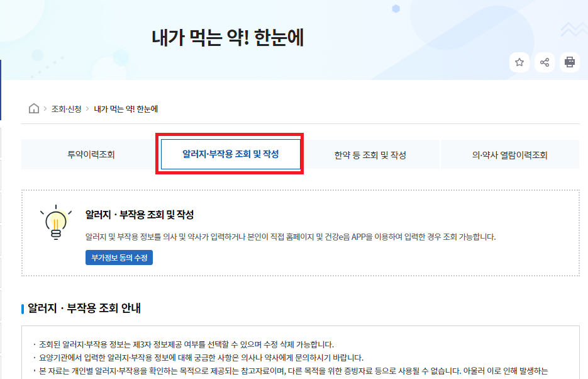Switch to the 투약이력조회 tab
This screenshot has width=588, height=379.
pos(91,153)
